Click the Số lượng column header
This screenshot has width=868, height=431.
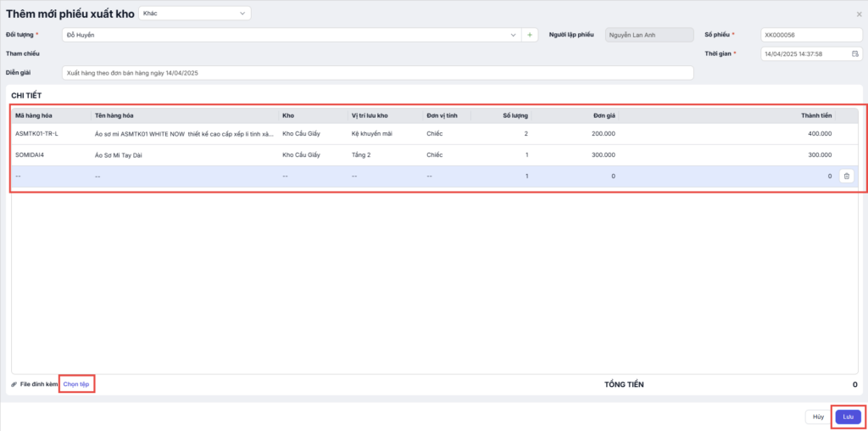click(515, 115)
